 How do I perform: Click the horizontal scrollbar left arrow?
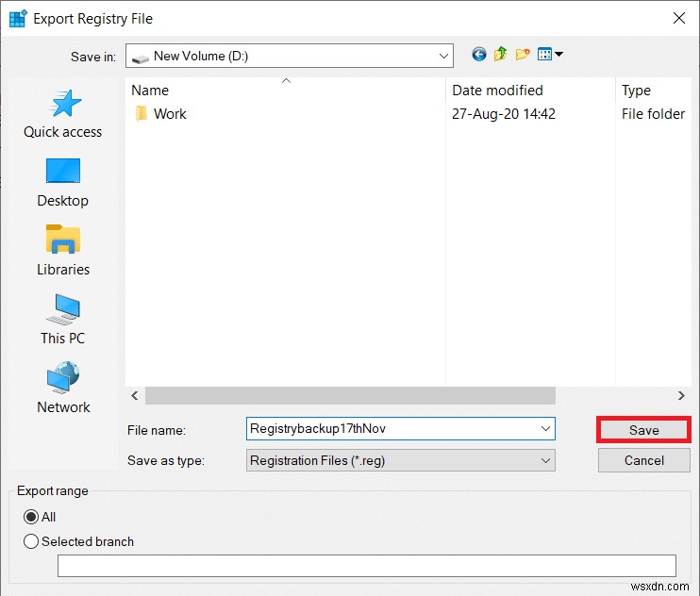135,396
